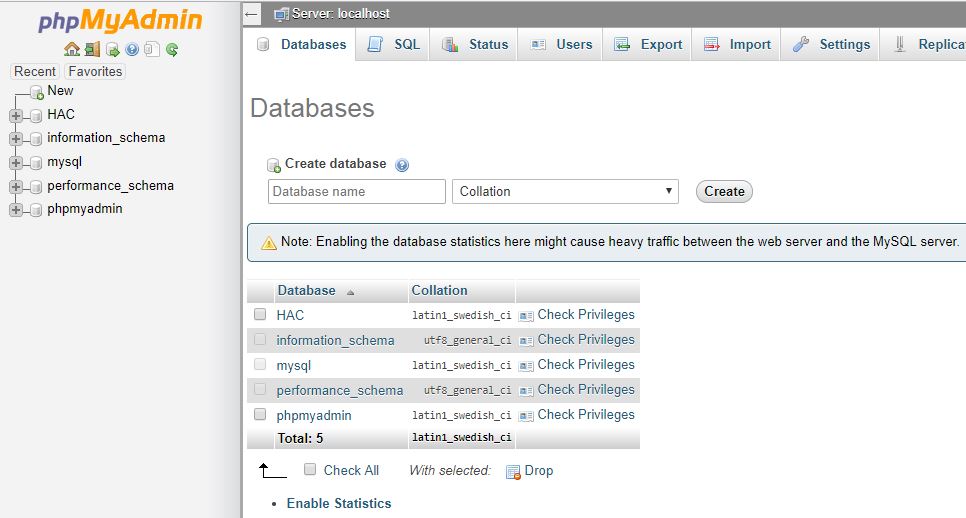Image resolution: width=966 pixels, height=518 pixels.
Task: Click the New database icon in the tree
Action: 37,92
